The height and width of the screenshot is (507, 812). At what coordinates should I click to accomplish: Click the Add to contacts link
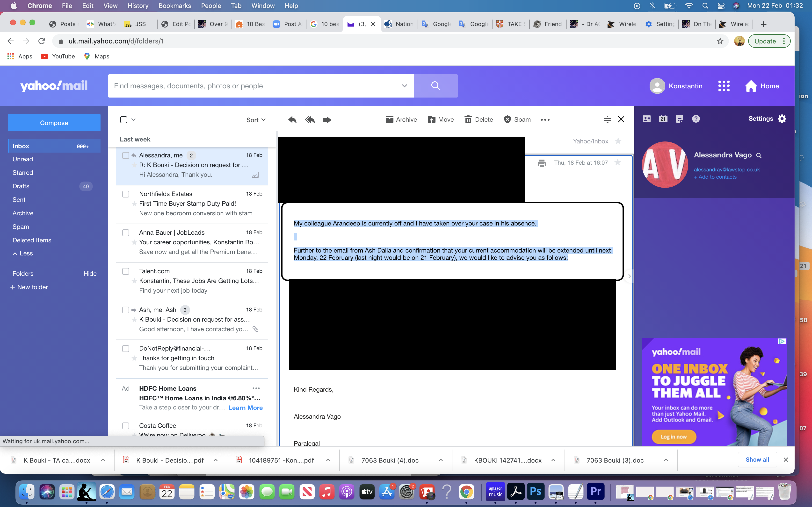pyautogui.click(x=715, y=177)
